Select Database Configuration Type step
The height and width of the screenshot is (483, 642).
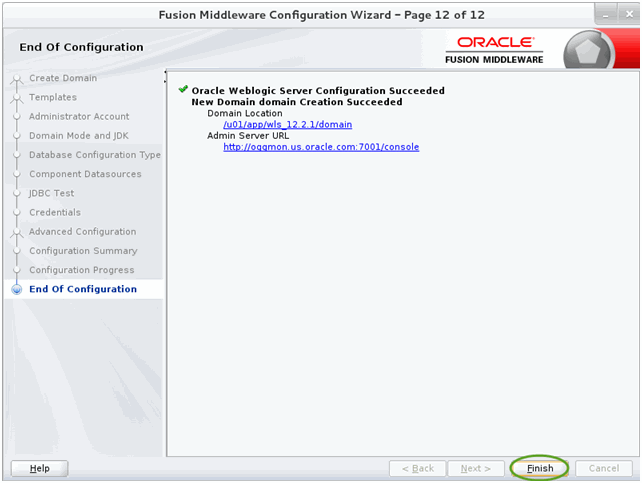[95, 155]
